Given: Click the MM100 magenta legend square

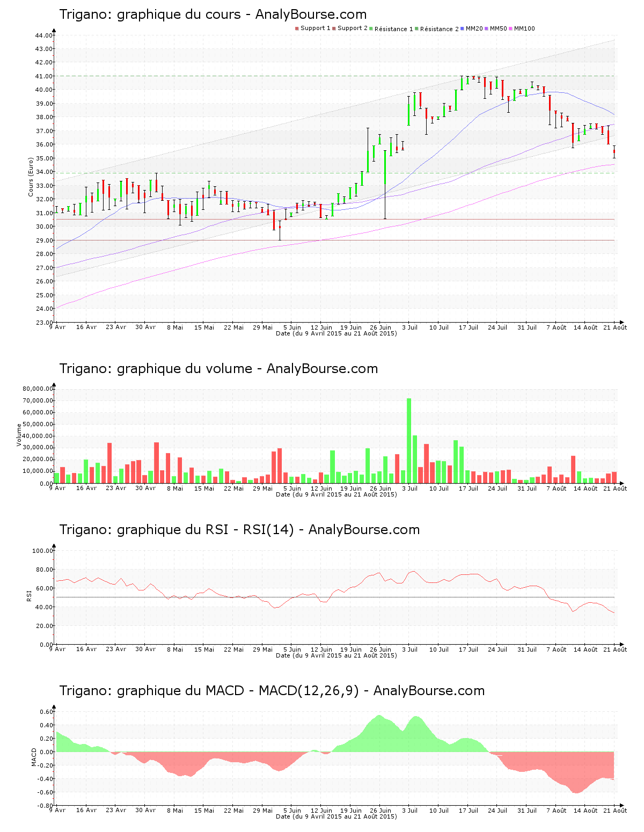Looking at the screenshot, I should pos(510,28).
